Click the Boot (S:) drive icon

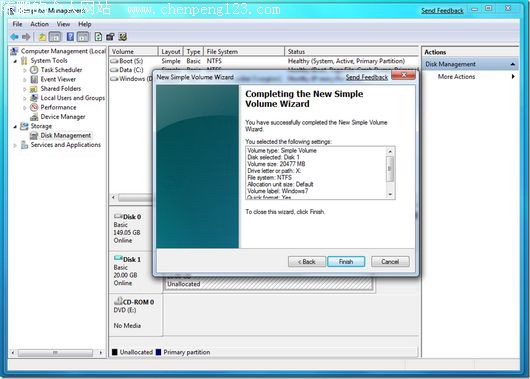click(x=114, y=61)
